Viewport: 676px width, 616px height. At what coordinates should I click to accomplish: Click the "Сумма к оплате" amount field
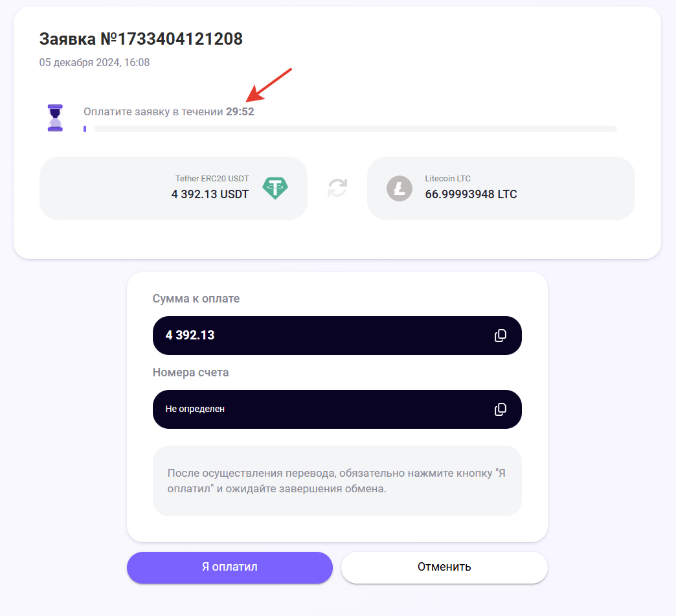tap(324, 336)
